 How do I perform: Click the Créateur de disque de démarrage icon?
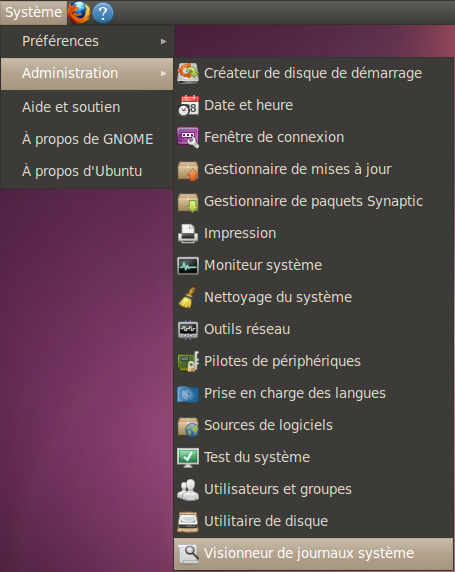[x=188, y=73]
